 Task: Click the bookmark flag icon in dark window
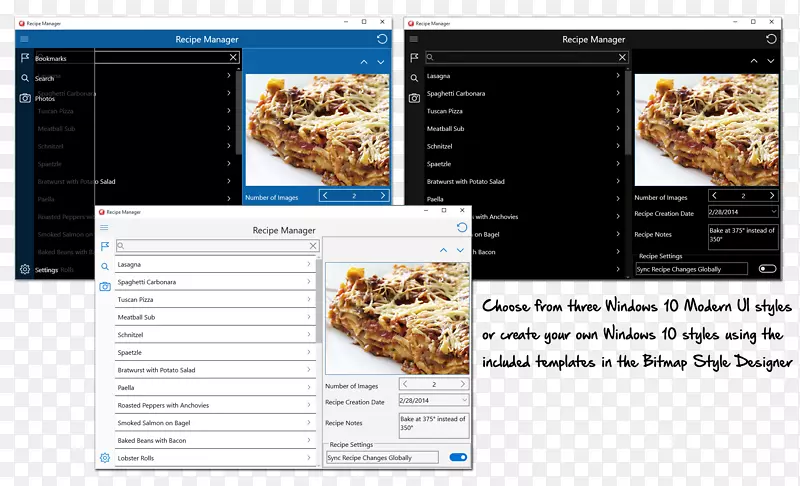click(414, 58)
